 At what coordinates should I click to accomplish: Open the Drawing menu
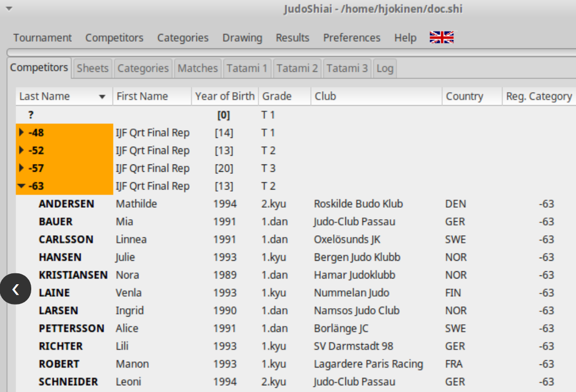(x=242, y=37)
